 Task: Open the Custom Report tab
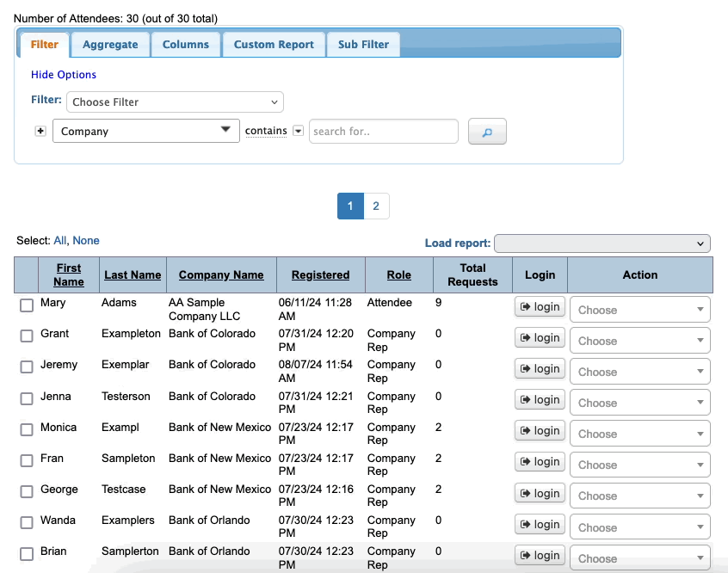click(x=274, y=45)
